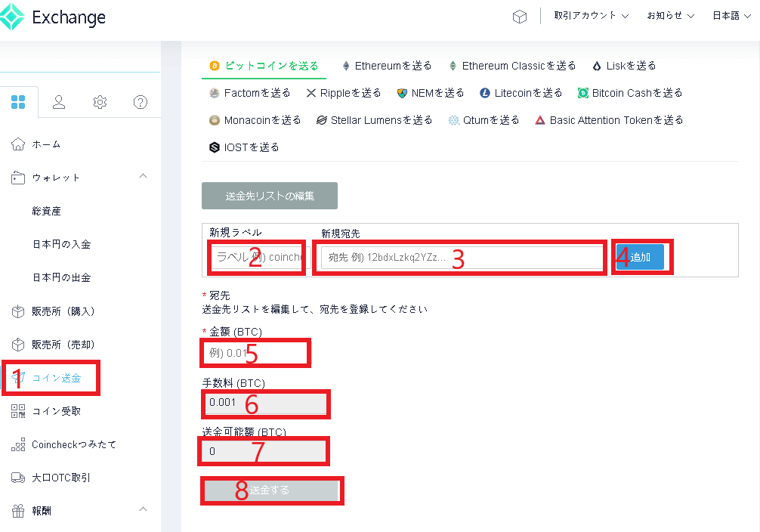The width and height of the screenshot is (760, 532).
Task: Switch to Litecoinを送る tab
Action: pos(521,93)
